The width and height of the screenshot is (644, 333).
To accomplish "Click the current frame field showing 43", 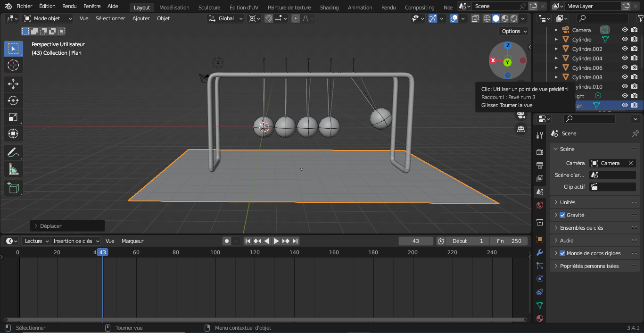I will [x=415, y=241].
